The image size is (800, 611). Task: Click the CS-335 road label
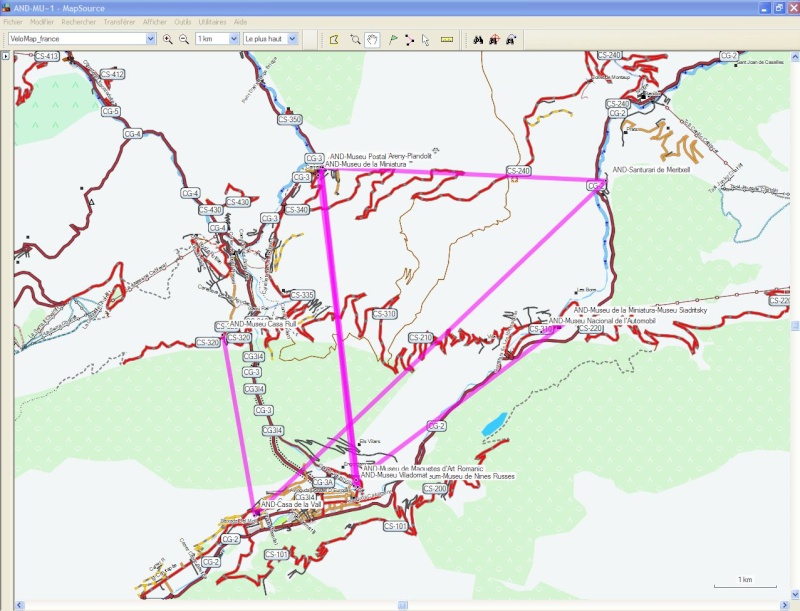[302, 295]
